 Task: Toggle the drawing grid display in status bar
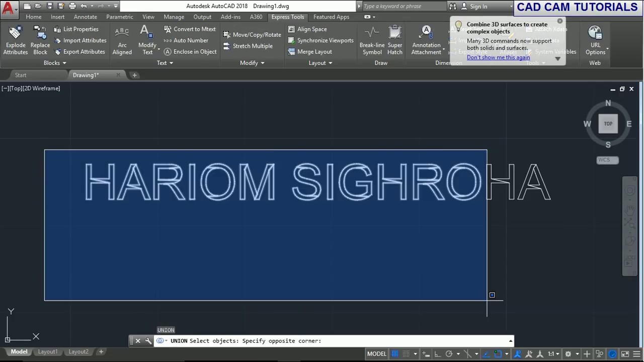pyautogui.click(x=395, y=354)
